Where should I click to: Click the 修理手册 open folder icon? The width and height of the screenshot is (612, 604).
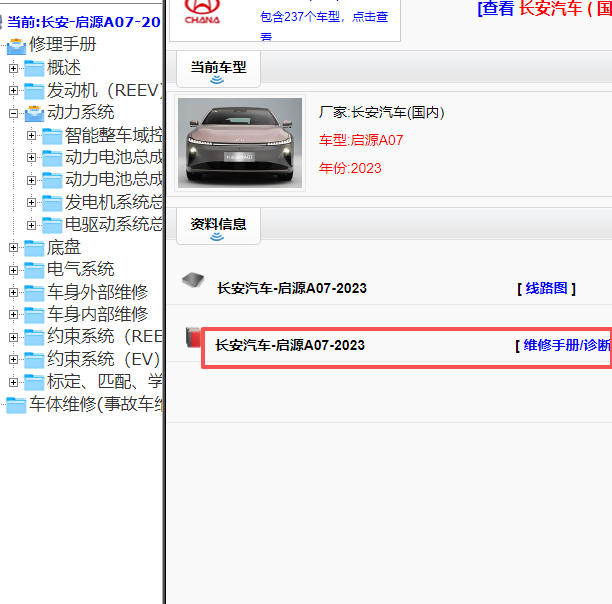[16, 46]
